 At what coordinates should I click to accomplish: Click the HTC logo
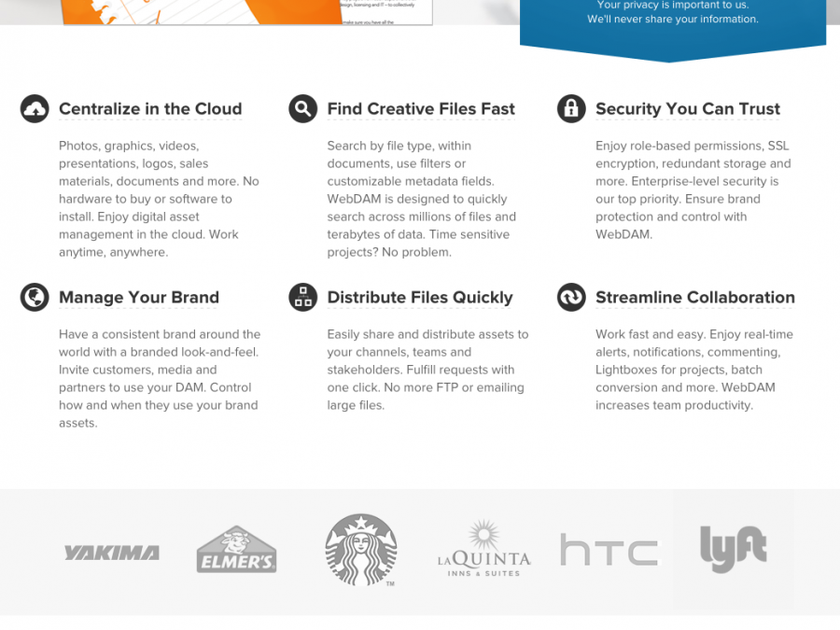coord(609,550)
